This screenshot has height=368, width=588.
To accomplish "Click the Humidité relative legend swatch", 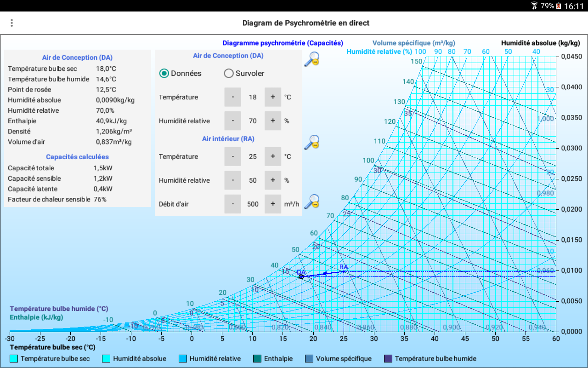I will pyautogui.click(x=182, y=359).
